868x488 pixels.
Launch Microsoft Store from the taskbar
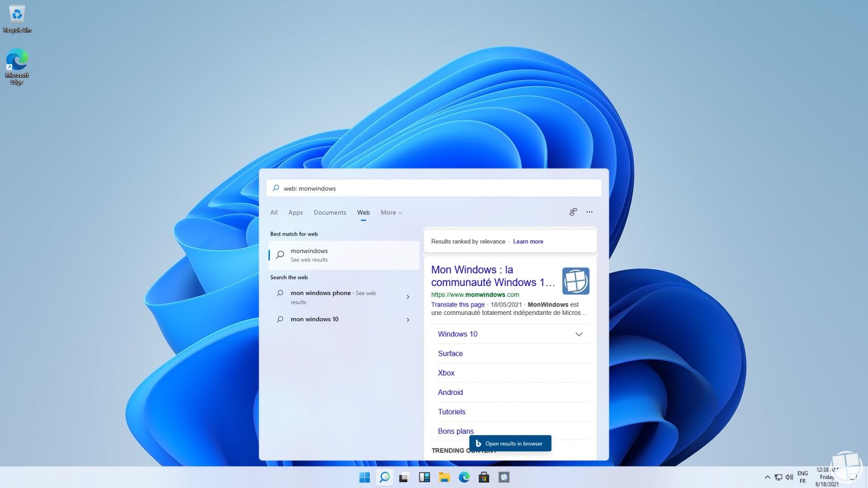483,477
